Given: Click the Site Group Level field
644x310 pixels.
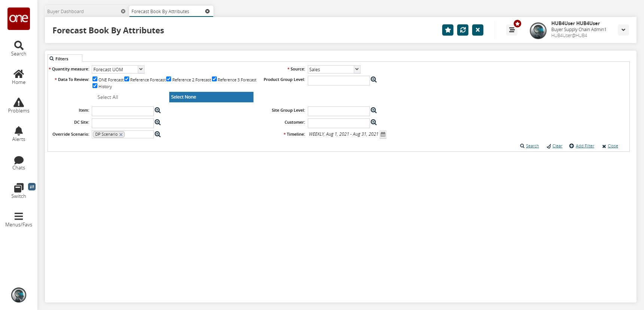Looking at the screenshot, I should 339,111.
